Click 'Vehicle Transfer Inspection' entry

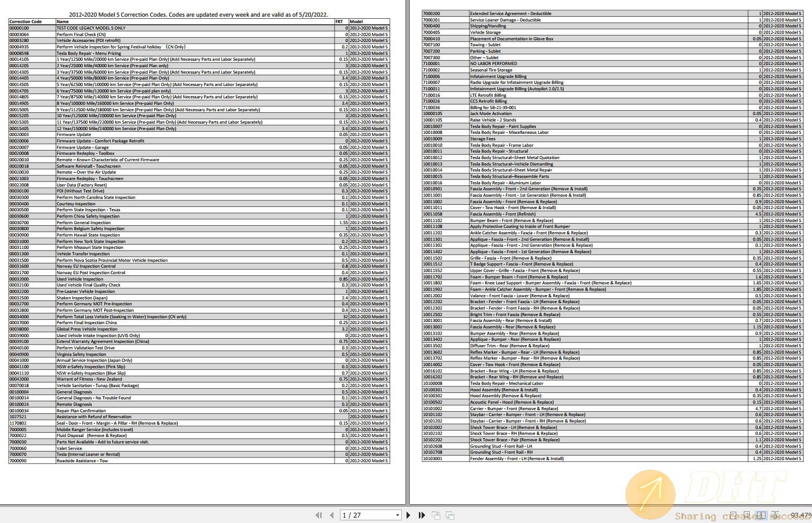pyautogui.click(x=83, y=254)
